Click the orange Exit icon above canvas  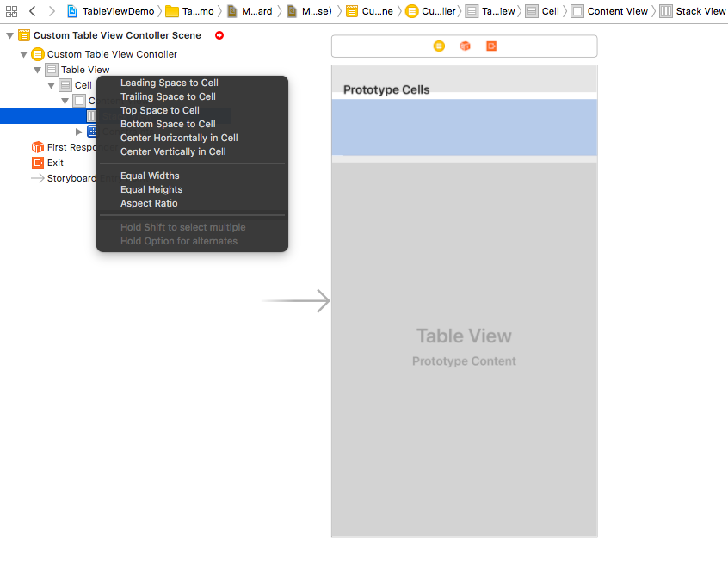click(x=491, y=46)
